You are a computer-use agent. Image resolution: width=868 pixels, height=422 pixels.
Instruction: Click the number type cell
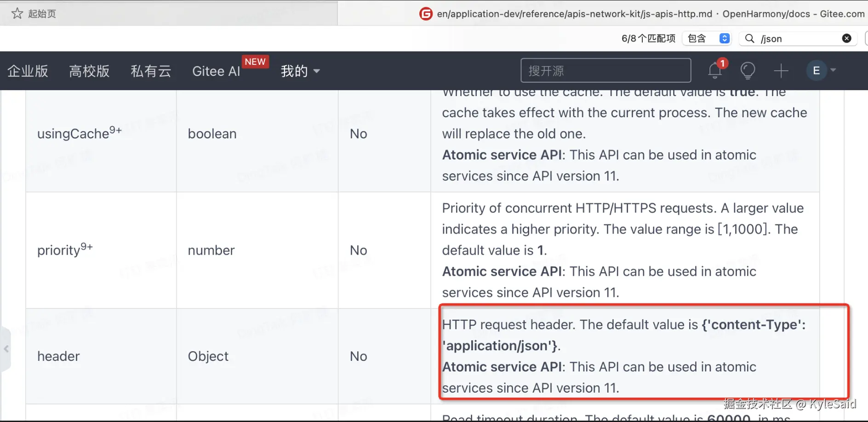tap(257, 250)
